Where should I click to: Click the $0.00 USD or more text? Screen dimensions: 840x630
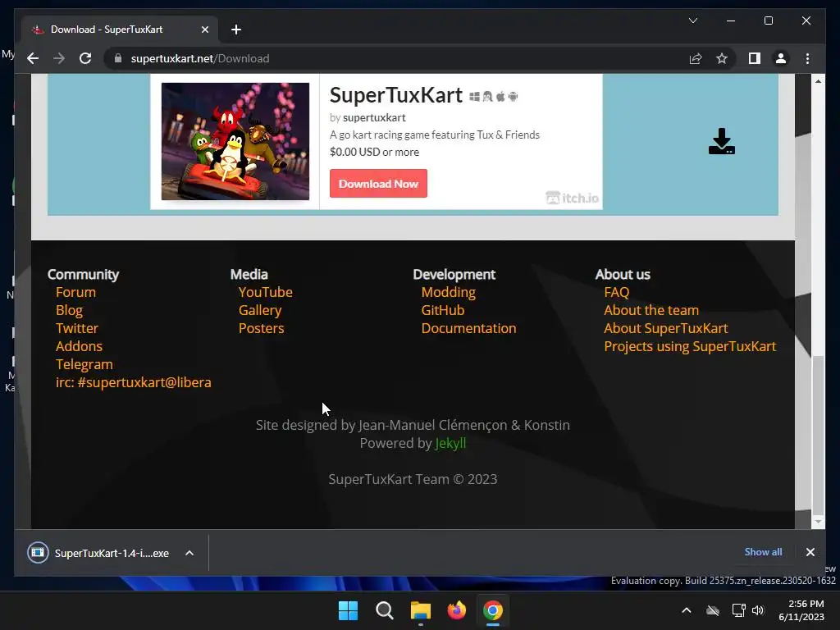374,152
